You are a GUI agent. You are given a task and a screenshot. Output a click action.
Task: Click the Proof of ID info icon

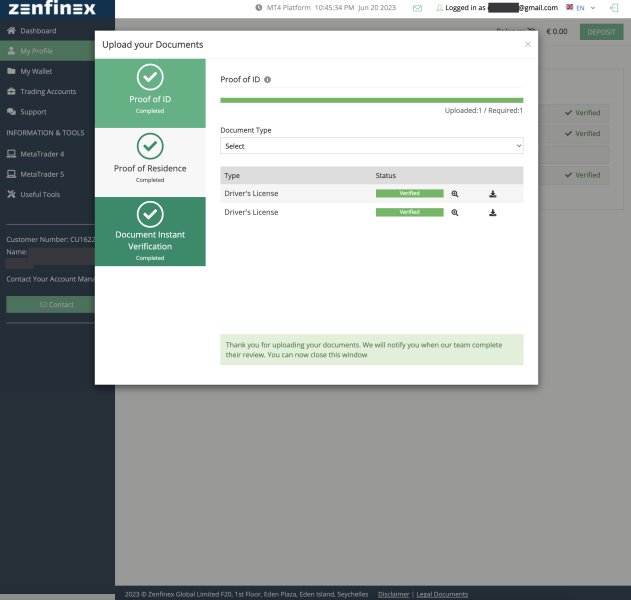click(x=267, y=80)
